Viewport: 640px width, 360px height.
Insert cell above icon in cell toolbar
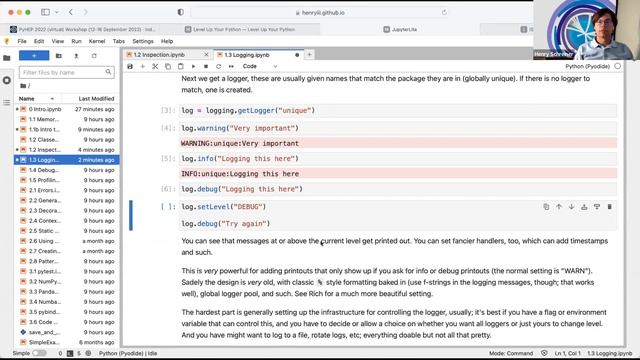[584, 207]
